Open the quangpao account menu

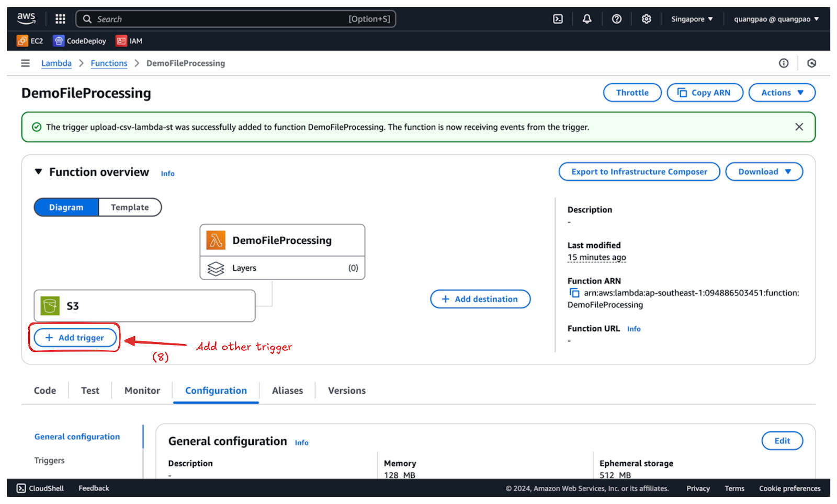pyautogui.click(x=776, y=19)
